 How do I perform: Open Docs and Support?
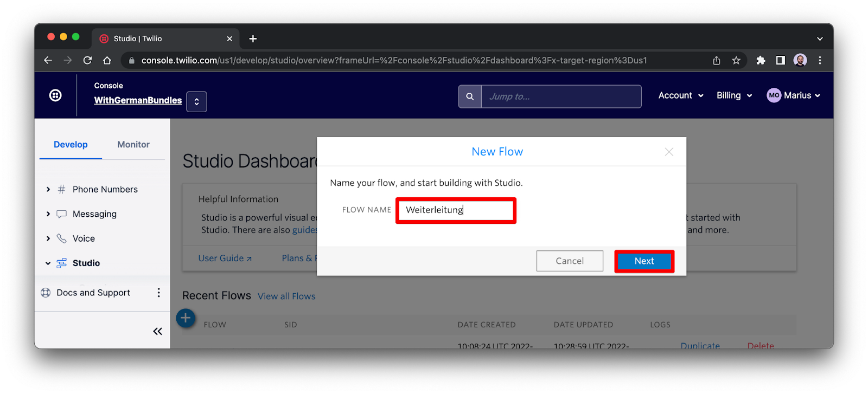pos(93,293)
